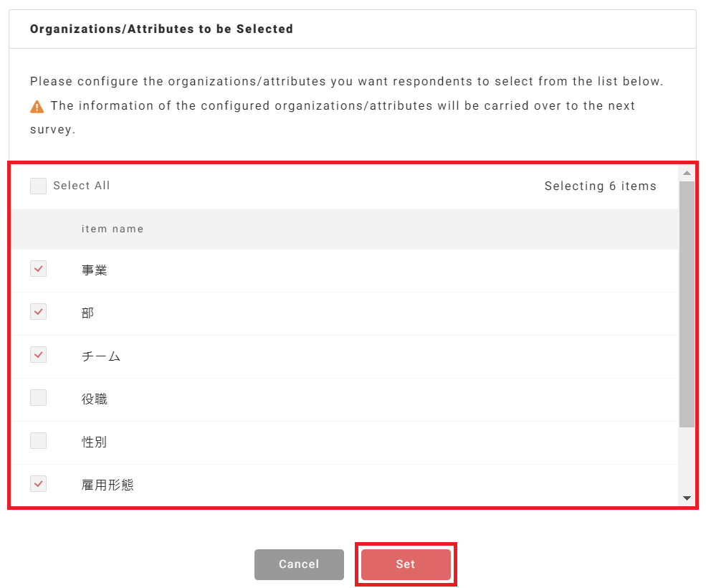
Task: Enable the 役職 checkbox
Action: click(38, 398)
